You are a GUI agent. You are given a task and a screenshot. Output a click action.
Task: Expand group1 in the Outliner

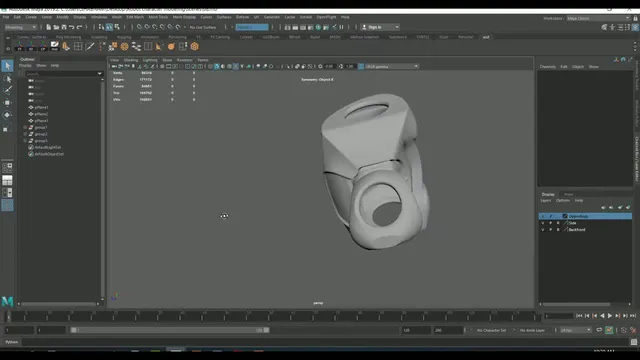point(25,127)
